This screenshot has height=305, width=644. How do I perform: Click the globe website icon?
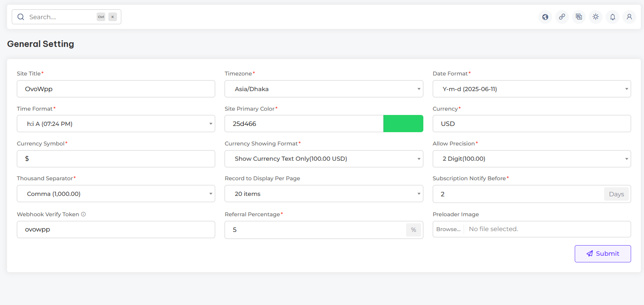point(545,17)
